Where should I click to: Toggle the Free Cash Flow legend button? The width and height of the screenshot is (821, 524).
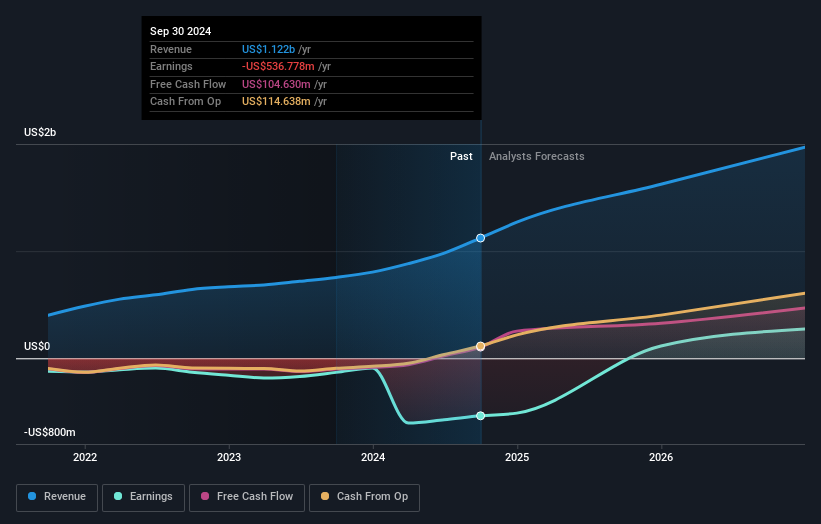(x=247, y=497)
